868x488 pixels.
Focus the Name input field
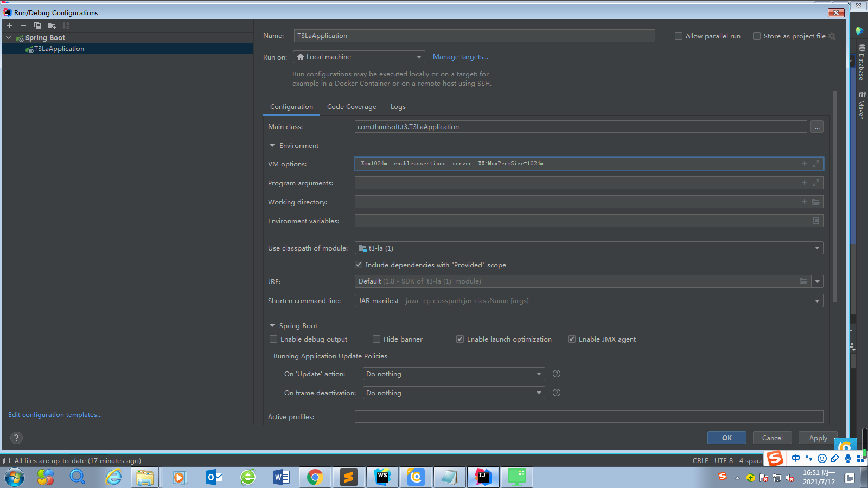pos(474,36)
